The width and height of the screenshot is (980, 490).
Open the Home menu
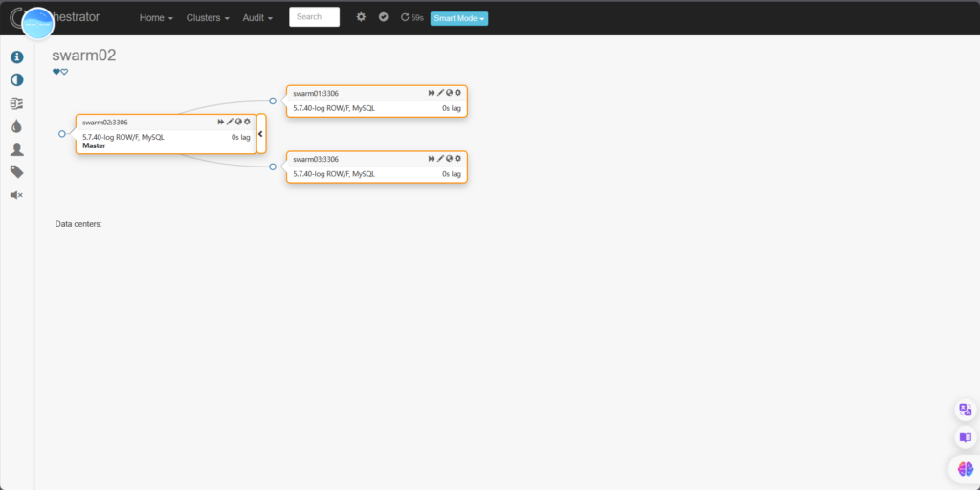(x=156, y=18)
